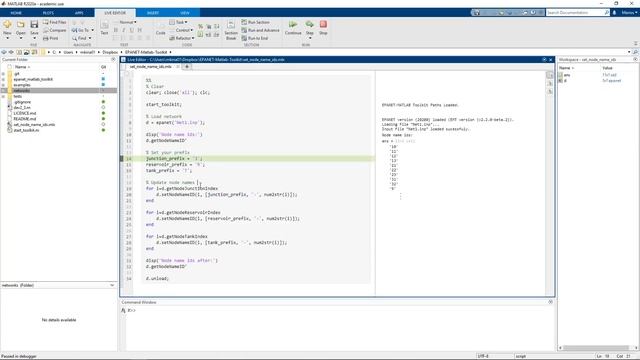
Task: Open the New dropdown arrow
Action: pos(7,38)
